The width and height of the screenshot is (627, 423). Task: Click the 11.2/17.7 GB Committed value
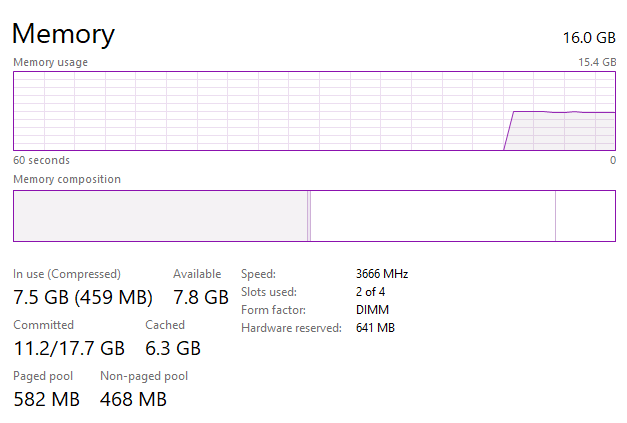[69, 348]
